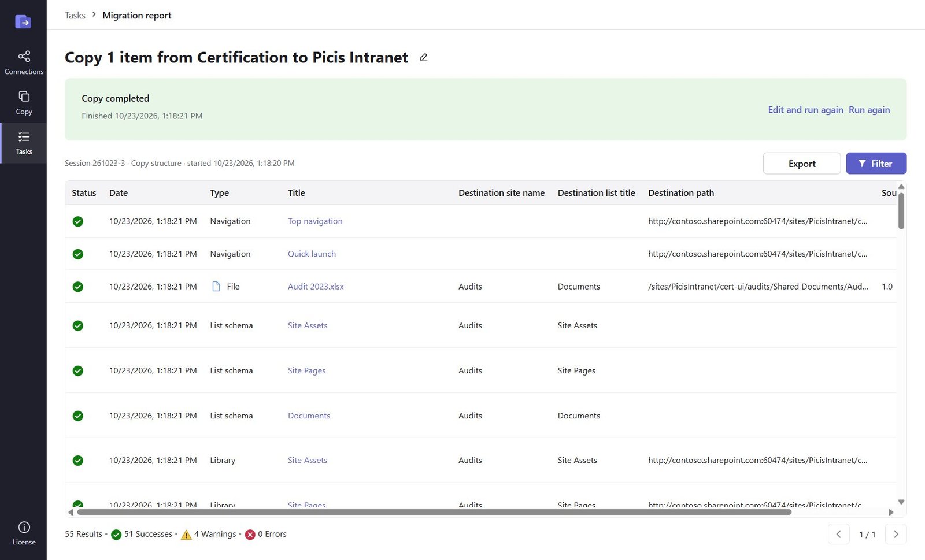
Task: Click the Run again link
Action: click(x=869, y=110)
